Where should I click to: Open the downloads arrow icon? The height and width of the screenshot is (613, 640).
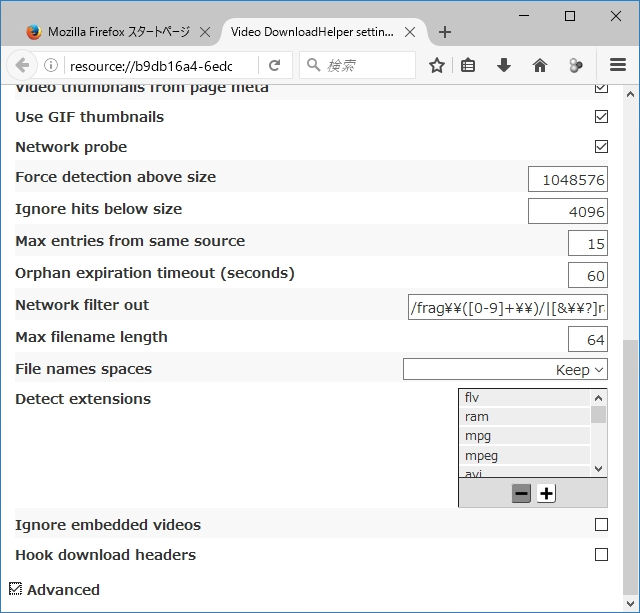[x=504, y=65]
